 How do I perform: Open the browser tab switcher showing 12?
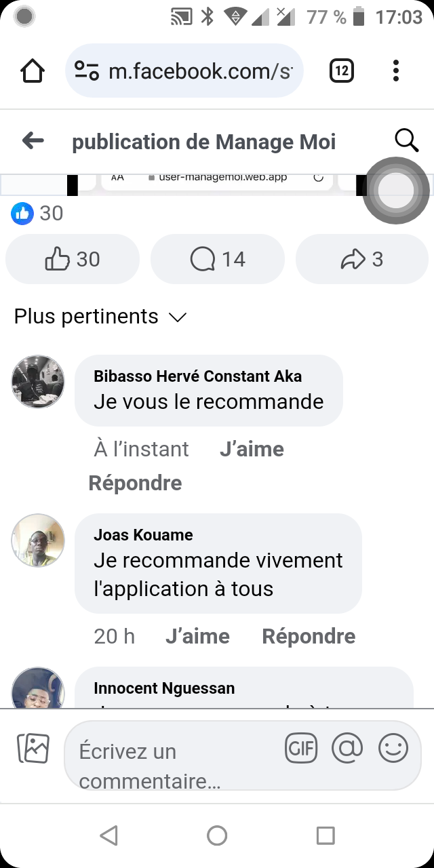(341, 71)
